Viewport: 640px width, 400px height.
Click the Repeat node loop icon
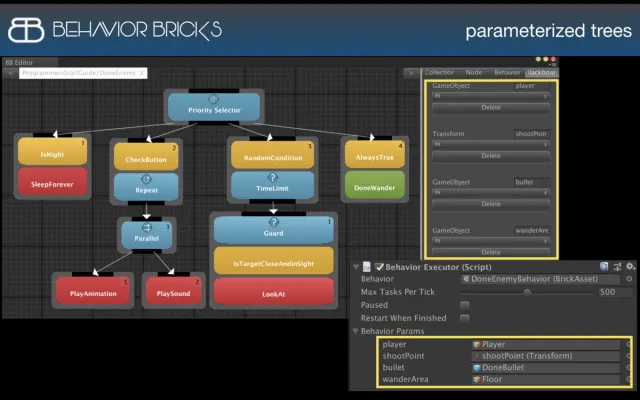[146, 179]
